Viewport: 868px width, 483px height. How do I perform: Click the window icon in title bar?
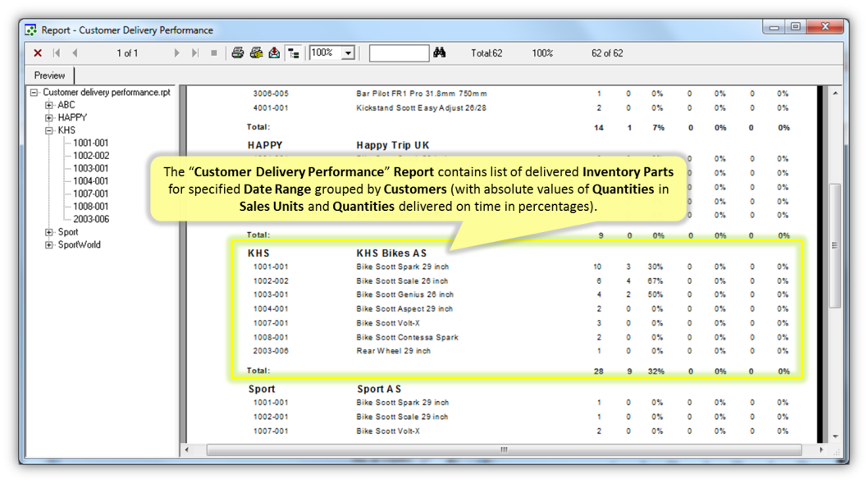tap(31, 30)
